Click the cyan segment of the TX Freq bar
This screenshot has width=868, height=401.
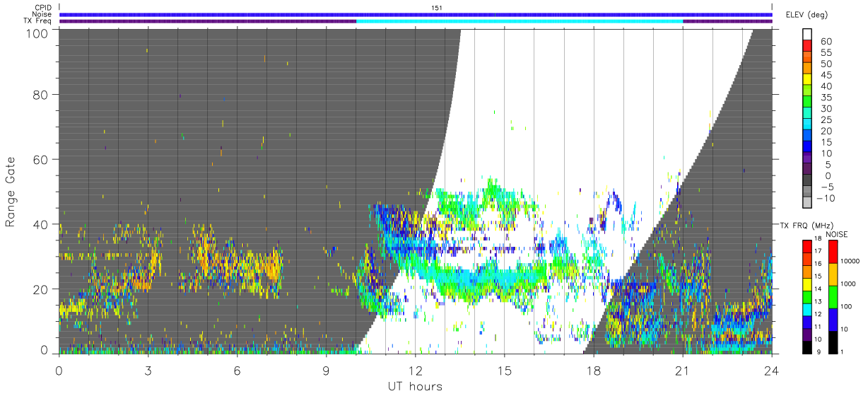click(x=520, y=21)
